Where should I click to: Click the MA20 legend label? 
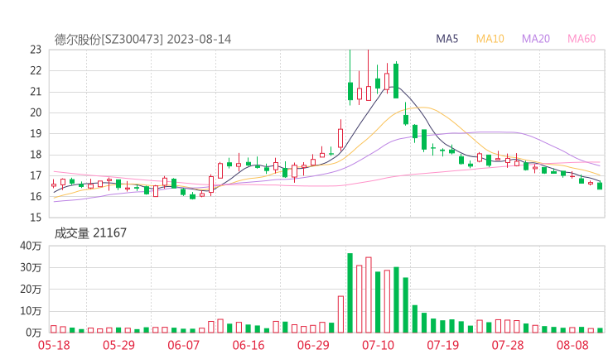pos(536,39)
